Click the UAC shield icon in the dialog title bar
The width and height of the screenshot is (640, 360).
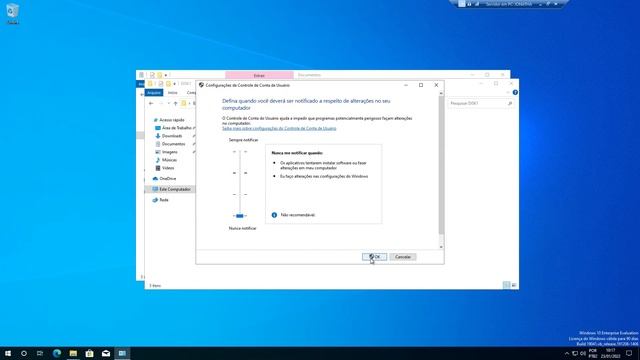[x=201, y=85]
